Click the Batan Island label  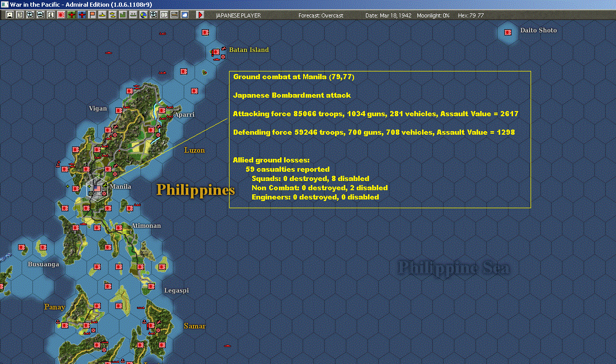click(249, 50)
